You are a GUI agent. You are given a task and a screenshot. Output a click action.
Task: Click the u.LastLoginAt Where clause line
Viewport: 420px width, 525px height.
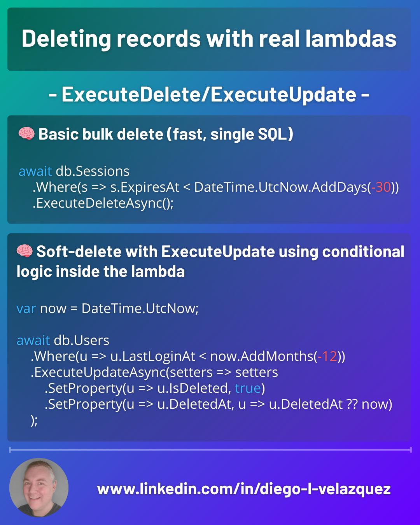[188, 356]
